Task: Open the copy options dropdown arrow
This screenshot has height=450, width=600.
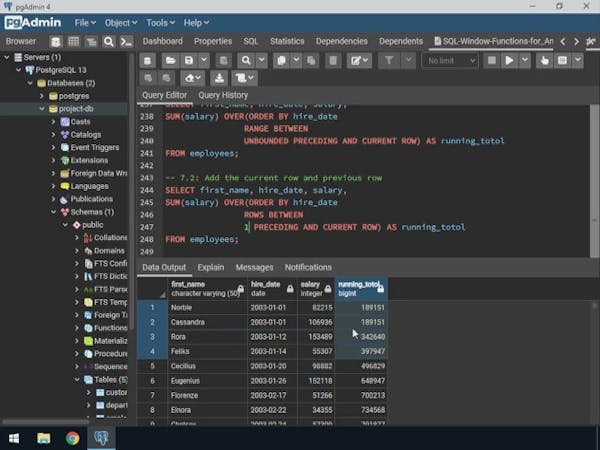Action: [x=296, y=60]
